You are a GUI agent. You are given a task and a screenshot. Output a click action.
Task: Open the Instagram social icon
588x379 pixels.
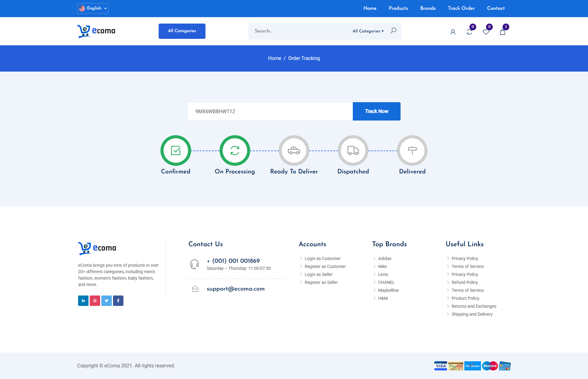point(95,301)
